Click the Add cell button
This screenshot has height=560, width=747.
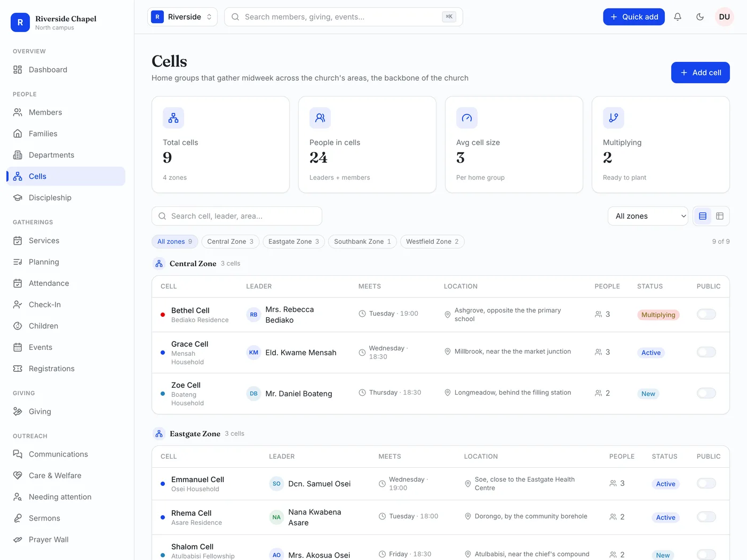pos(701,73)
